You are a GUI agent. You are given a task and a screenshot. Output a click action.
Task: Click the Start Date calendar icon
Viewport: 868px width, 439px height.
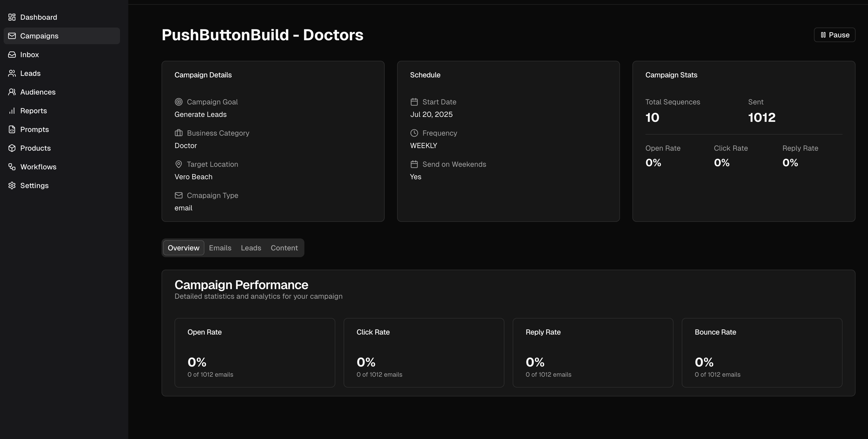(414, 102)
